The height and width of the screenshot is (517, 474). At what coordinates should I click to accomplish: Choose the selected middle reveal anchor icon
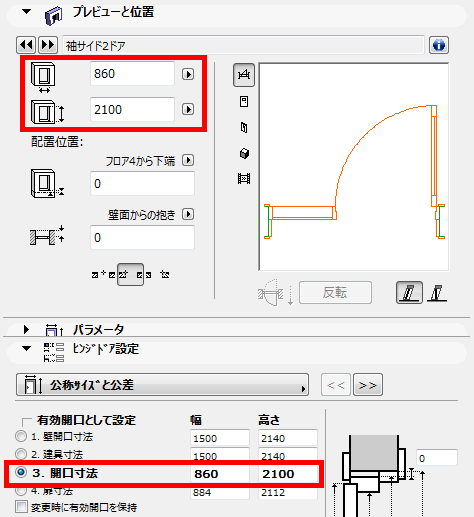pyautogui.click(x=130, y=275)
